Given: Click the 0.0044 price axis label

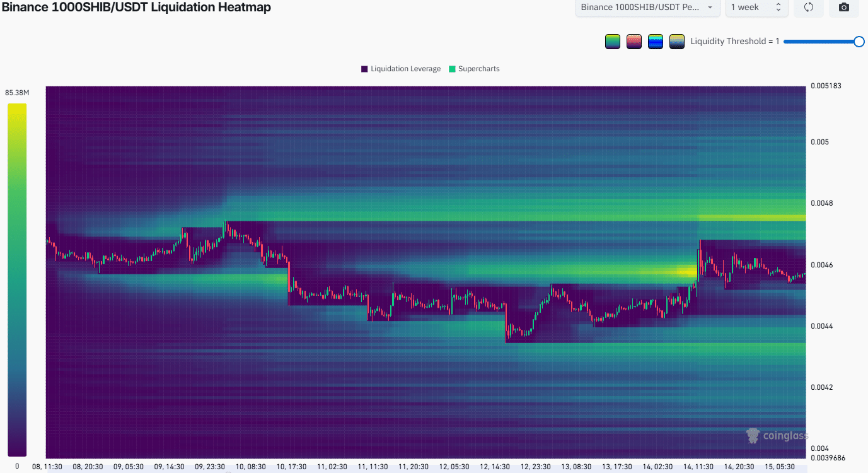Looking at the screenshot, I should tap(821, 326).
